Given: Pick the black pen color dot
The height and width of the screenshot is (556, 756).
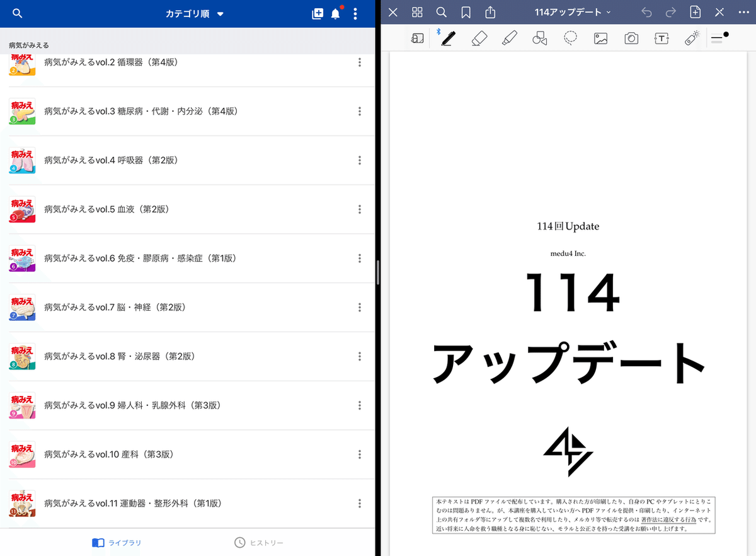Looking at the screenshot, I should click(x=726, y=35).
